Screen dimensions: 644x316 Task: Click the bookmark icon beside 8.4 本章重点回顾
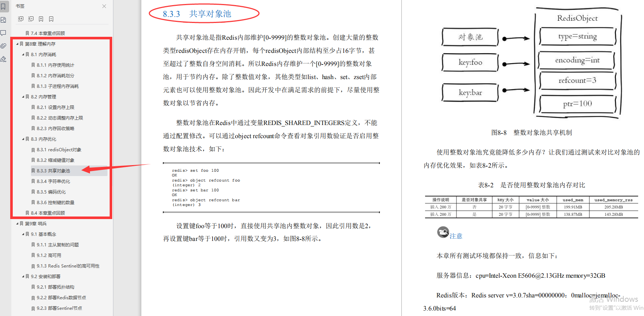point(27,213)
